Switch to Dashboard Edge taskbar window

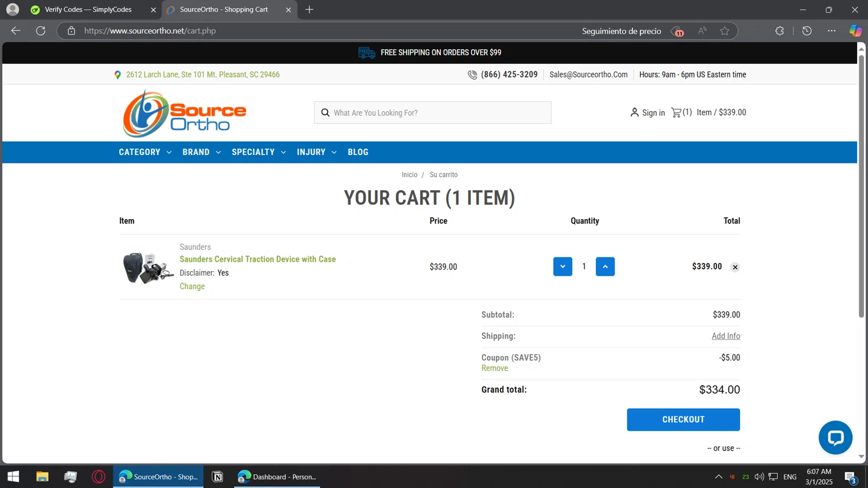pyautogui.click(x=277, y=476)
